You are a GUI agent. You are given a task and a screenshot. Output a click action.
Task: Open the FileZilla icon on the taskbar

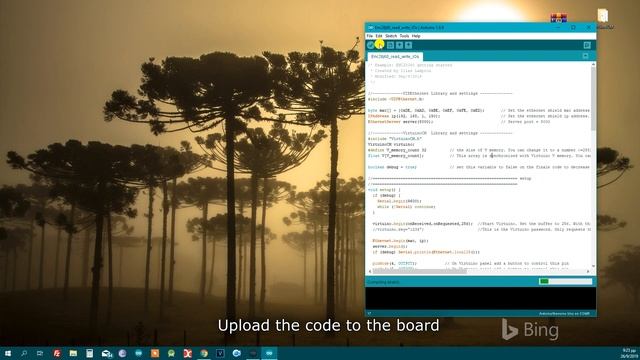pyautogui.click(x=57, y=353)
